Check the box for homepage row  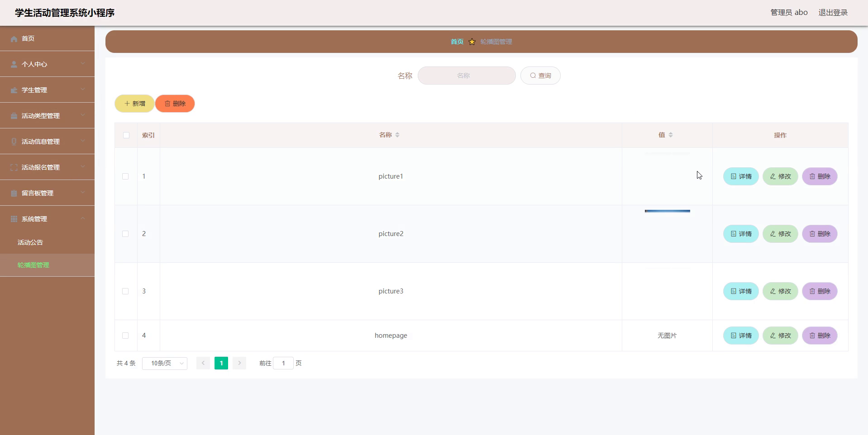click(125, 336)
